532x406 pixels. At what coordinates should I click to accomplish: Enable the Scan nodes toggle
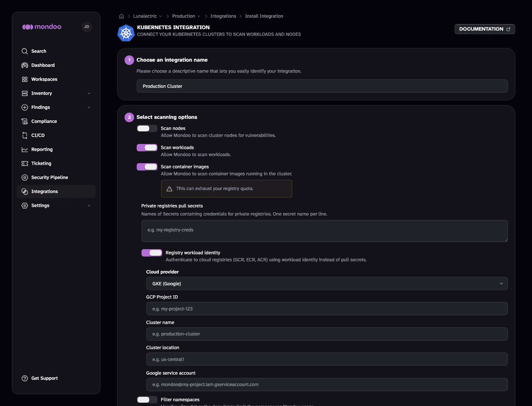pos(147,128)
